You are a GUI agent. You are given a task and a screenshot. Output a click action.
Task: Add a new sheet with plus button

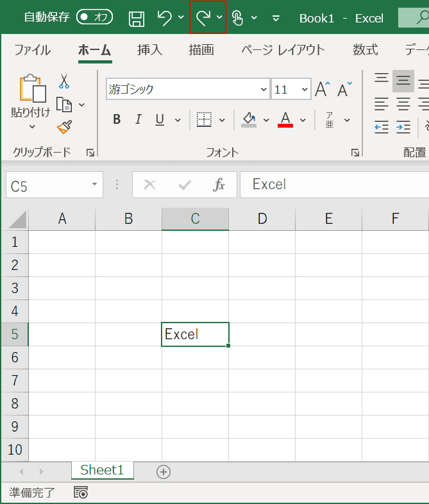tap(164, 472)
